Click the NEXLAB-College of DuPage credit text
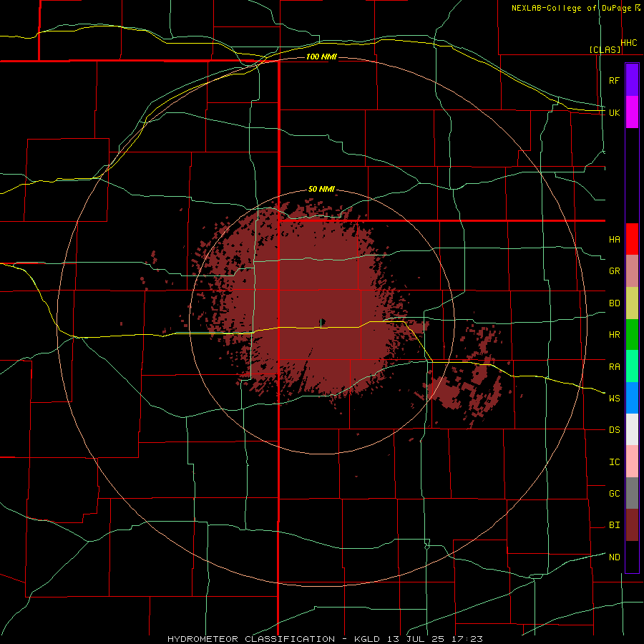Image resolution: width=644 pixels, height=644 pixels. [571, 8]
